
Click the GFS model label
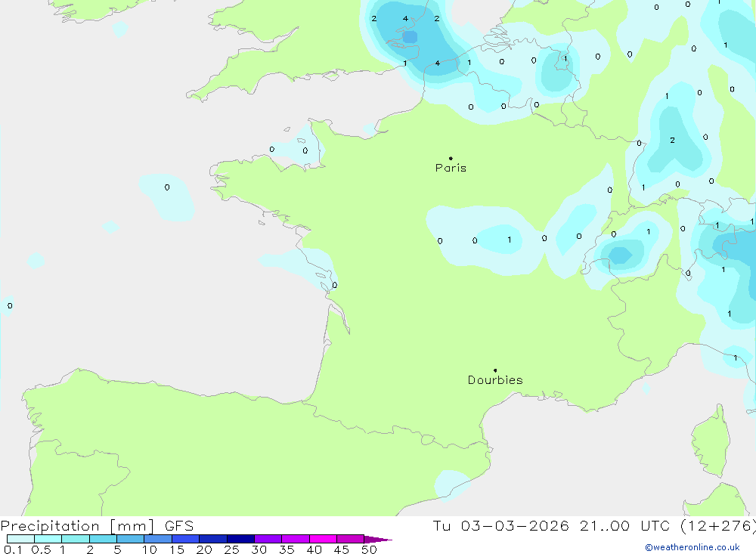click(x=179, y=525)
